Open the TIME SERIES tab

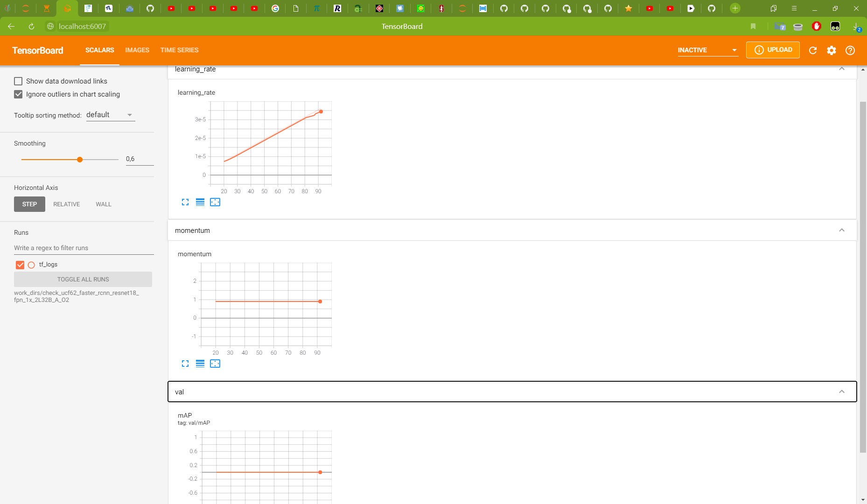[179, 50]
